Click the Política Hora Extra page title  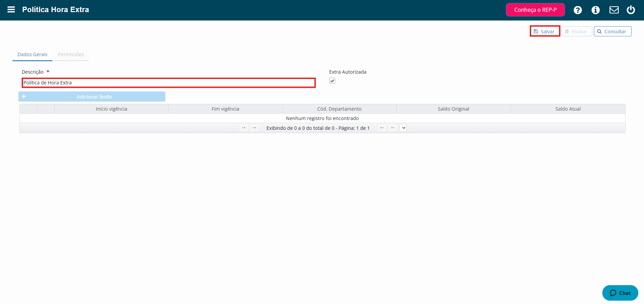click(56, 9)
